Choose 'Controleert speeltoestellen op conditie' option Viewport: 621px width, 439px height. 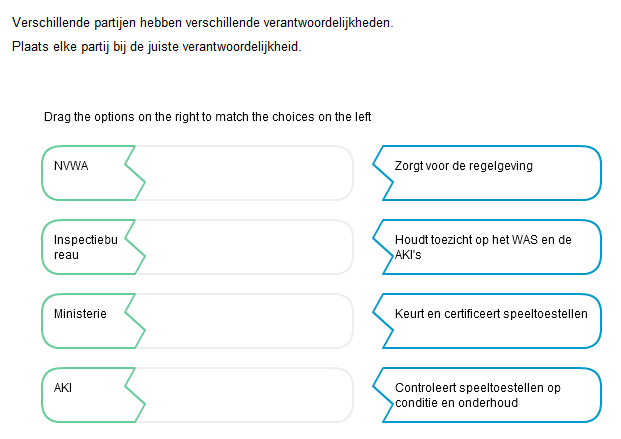click(492, 395)
